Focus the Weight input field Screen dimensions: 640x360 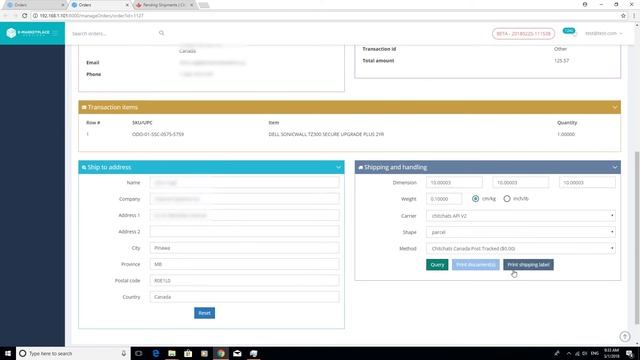tap(444, 199)
